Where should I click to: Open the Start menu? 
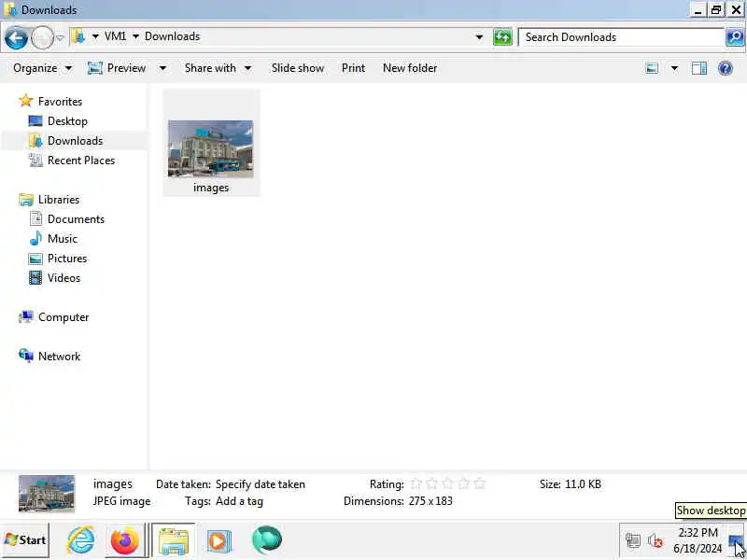(25, 540)
